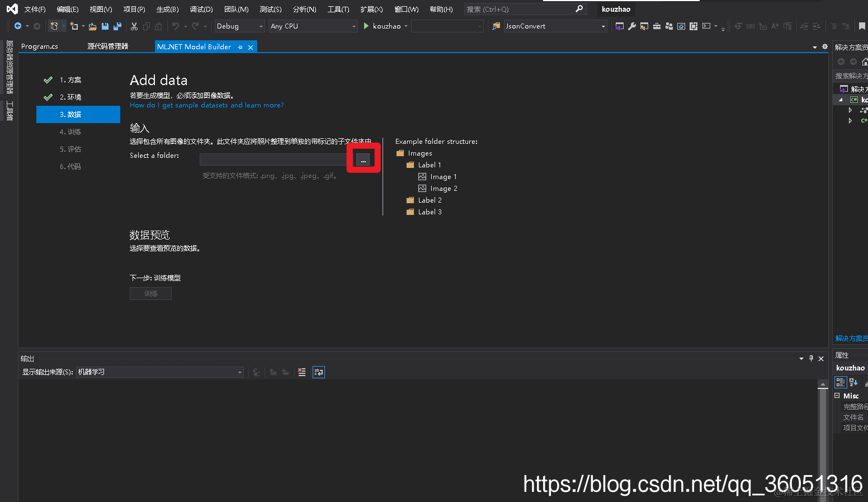This screenshot has width=868, height=502.
Task: Go to step 1. 方案 in sidebar
Action: click(70, 80)
